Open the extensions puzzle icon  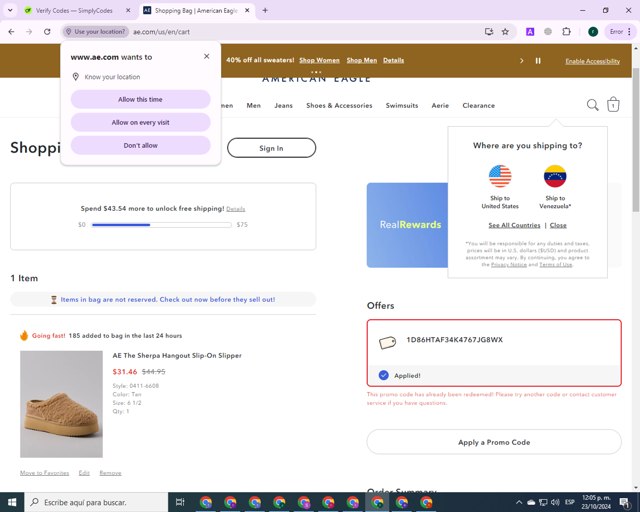coord(567,32)
